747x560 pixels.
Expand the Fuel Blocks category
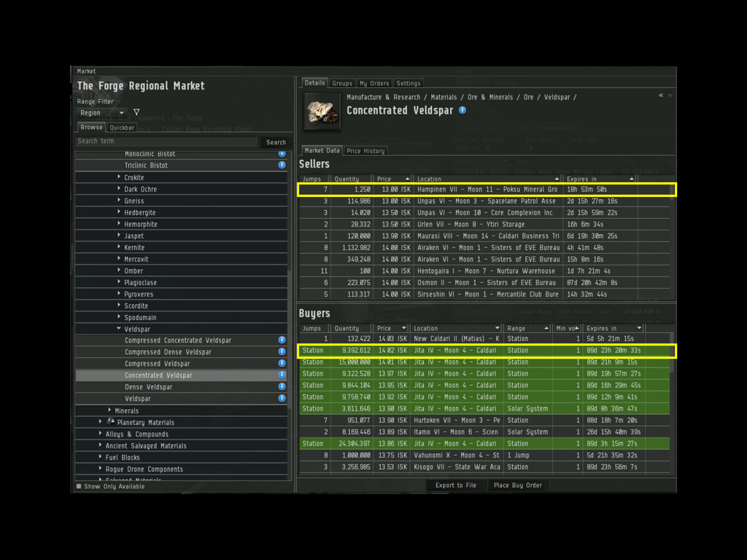(100, 456)
